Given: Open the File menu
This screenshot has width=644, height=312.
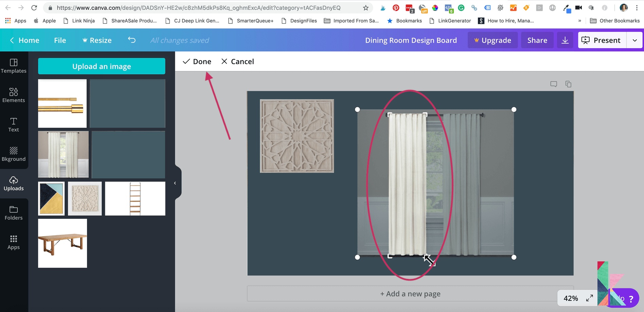Looking at the screenshot, I should click(60, 40).
